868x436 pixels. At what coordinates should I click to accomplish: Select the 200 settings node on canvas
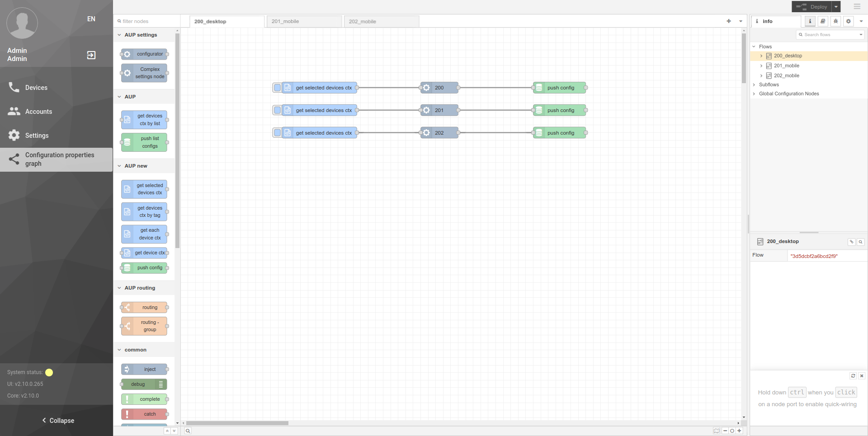pyautogui.click(x=439, y=88)
